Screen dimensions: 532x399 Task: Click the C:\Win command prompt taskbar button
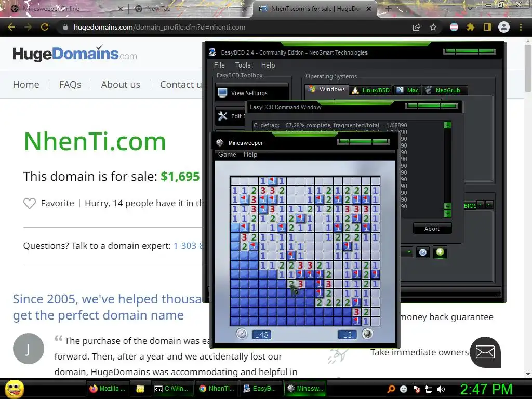coord(172,389)
